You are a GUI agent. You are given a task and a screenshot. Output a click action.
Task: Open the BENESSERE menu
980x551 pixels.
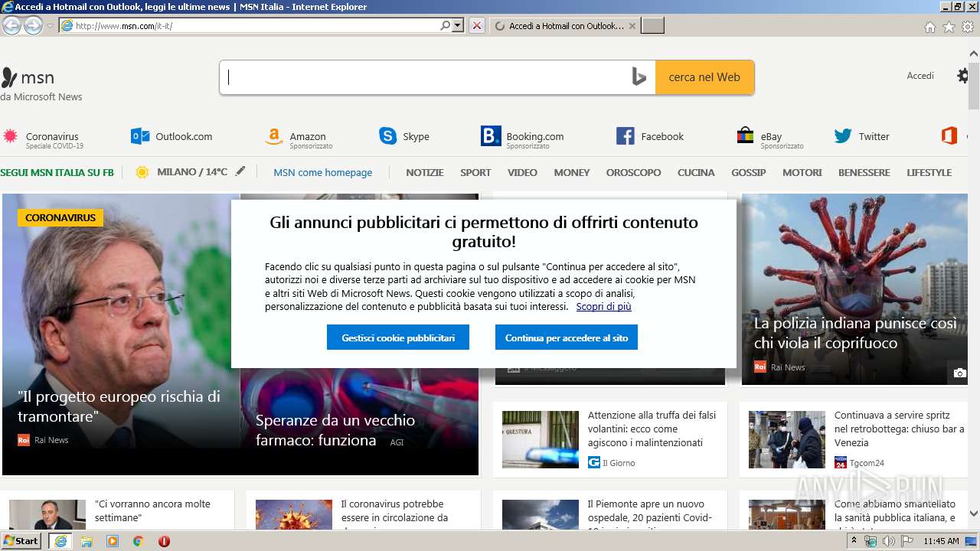coord(864,172)
